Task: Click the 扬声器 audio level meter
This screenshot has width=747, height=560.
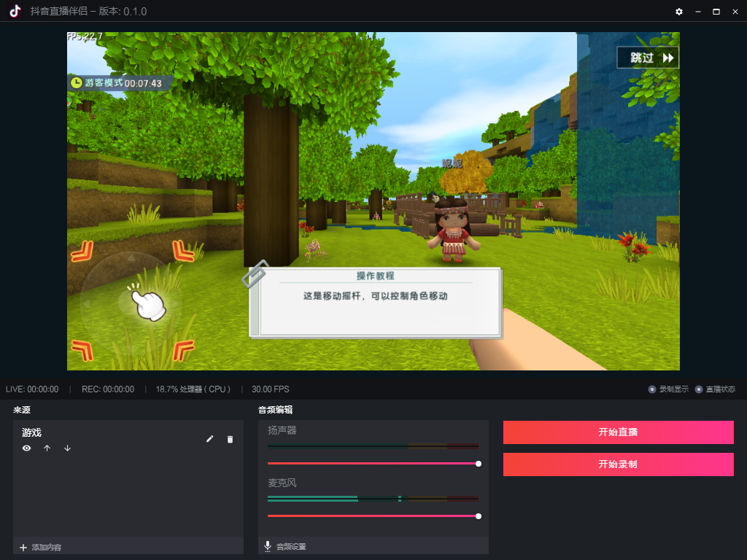Action: click(373, 446)
